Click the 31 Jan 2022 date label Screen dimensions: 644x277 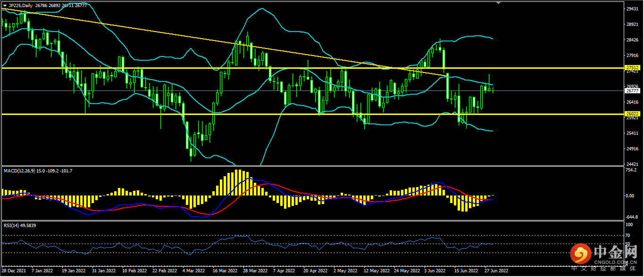point(104,271)
